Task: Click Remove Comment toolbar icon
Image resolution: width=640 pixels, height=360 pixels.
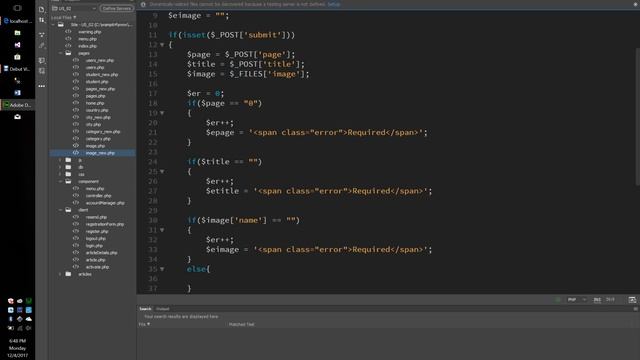Action: coord(42,71)
